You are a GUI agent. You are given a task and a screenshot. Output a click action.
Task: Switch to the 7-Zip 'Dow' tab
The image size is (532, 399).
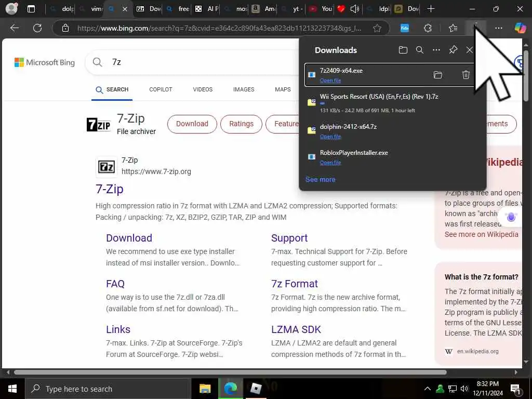pyautogui.click(x=148, y=9)
